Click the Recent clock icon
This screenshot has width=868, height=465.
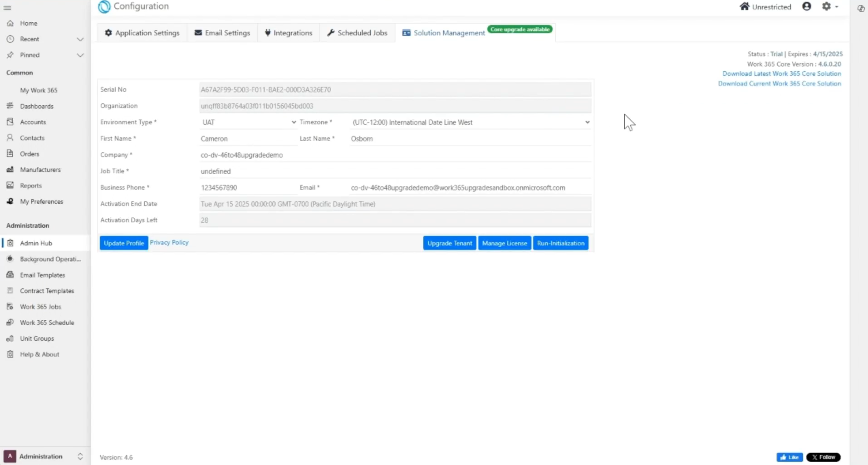click(x=10, y=39)
